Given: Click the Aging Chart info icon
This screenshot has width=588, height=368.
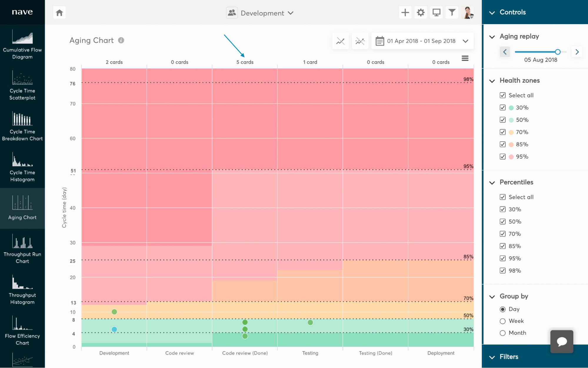Looking at the screenshot, I should (x=121, y=40).
